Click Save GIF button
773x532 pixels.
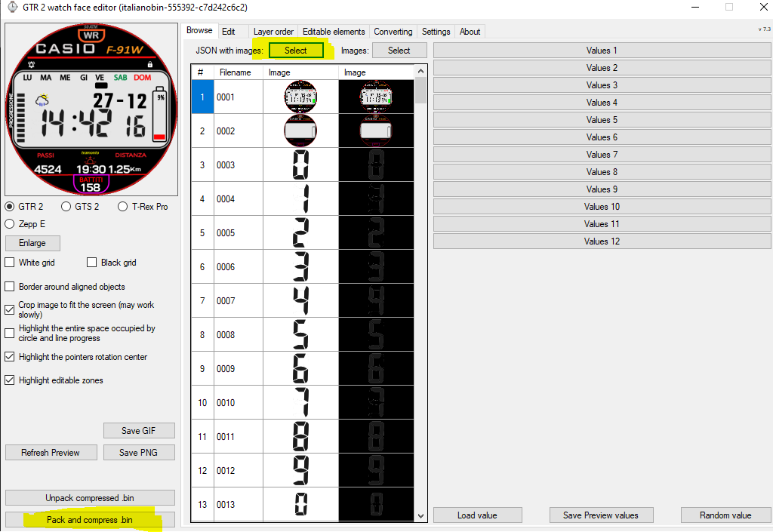click(139, 431)
